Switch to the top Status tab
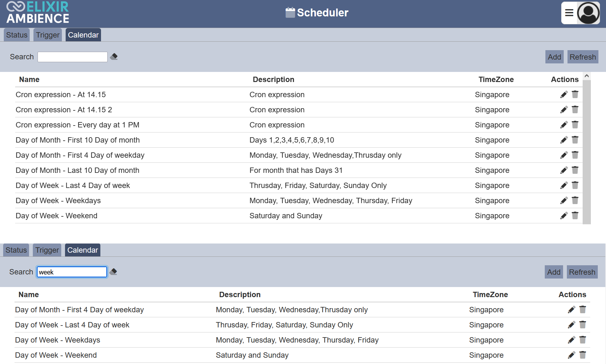Image resolution: width=606 pixels, height=364 pixels. pyautogui.click(x=17, y=35)
